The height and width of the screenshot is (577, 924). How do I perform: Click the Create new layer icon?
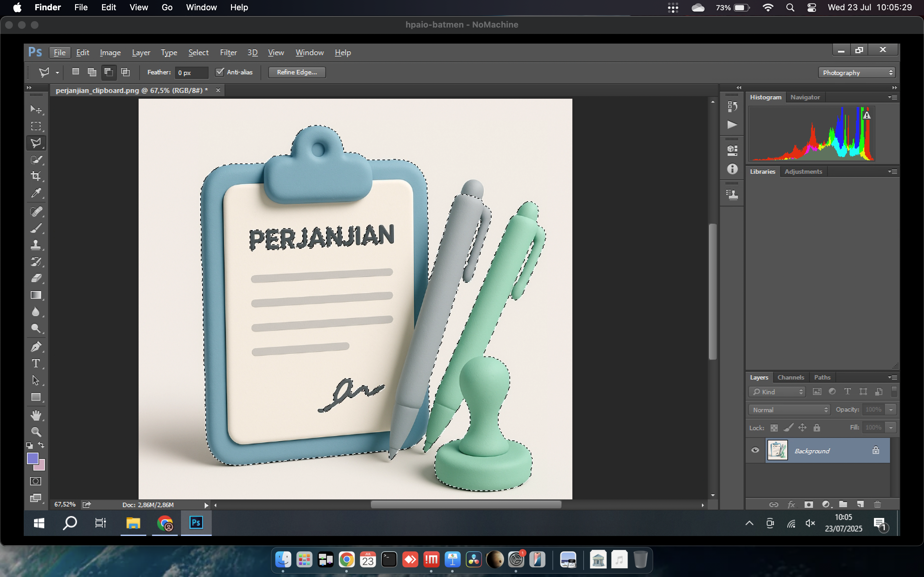pos(860,505)
